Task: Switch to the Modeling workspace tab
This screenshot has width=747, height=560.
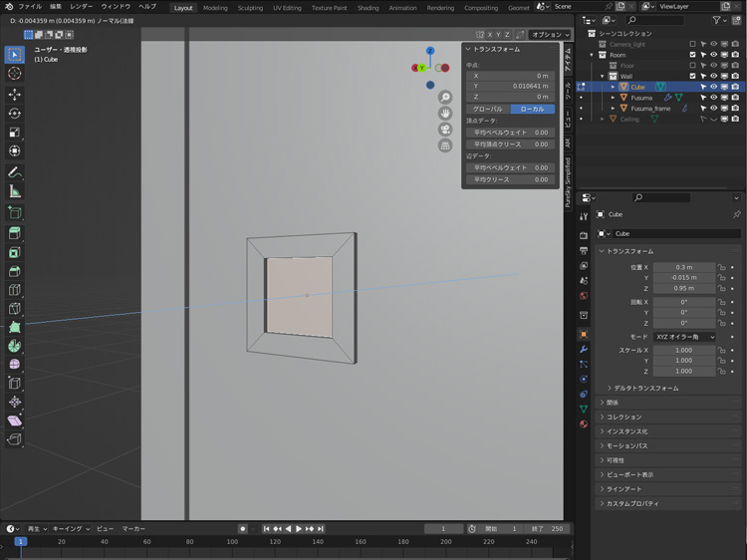Action: pos(215,8)
